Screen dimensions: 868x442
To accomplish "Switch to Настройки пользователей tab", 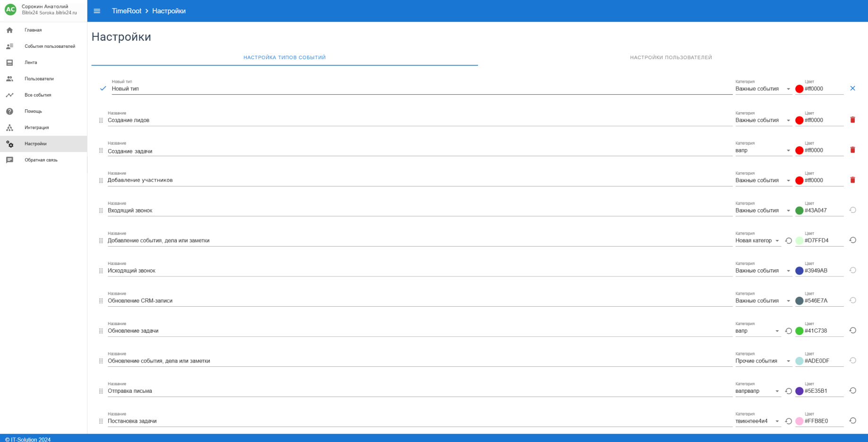I will [x=671, y=57].
